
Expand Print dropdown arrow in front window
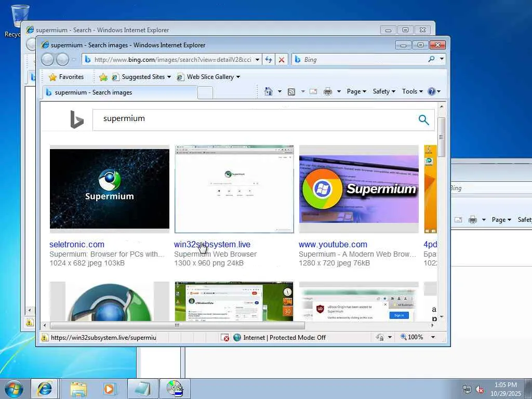[x=339, y=91]
